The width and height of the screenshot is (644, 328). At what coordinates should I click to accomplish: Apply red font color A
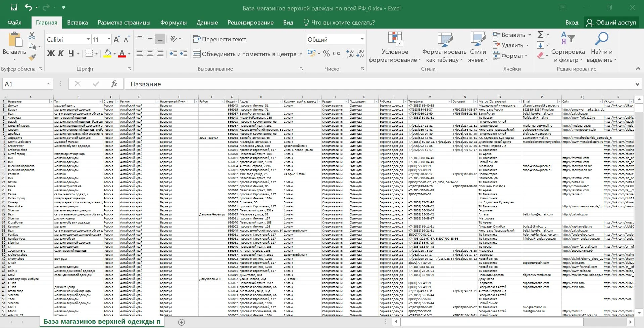pos(122,53)
